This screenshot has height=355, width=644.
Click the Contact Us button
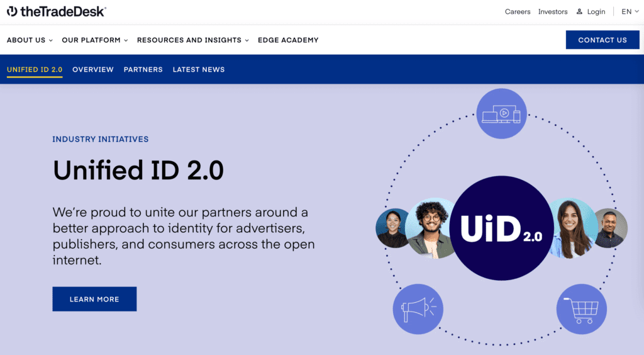pyautogui.click(x=602, y=40)
